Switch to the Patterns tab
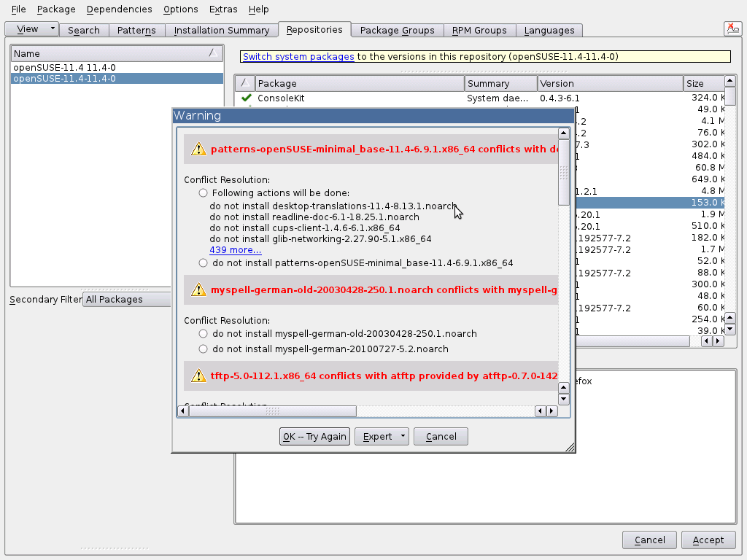 click(x=136, y=30)
